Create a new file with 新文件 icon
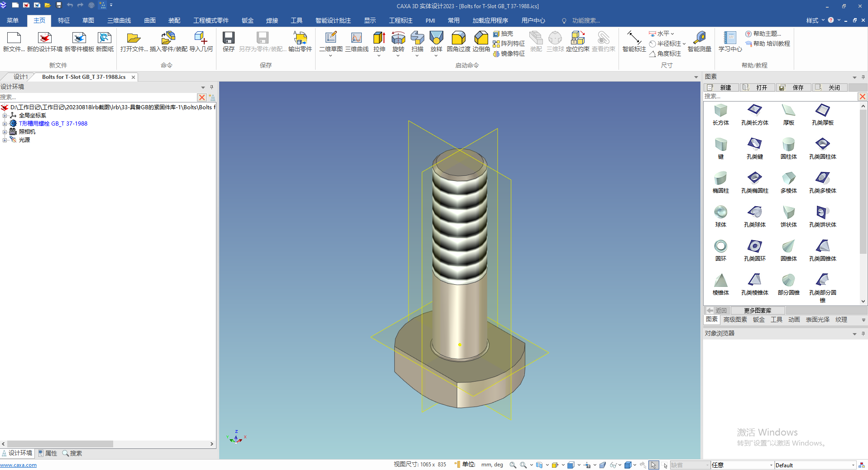The width and height of the screenshot is (868, 470). tap(14, 42)
